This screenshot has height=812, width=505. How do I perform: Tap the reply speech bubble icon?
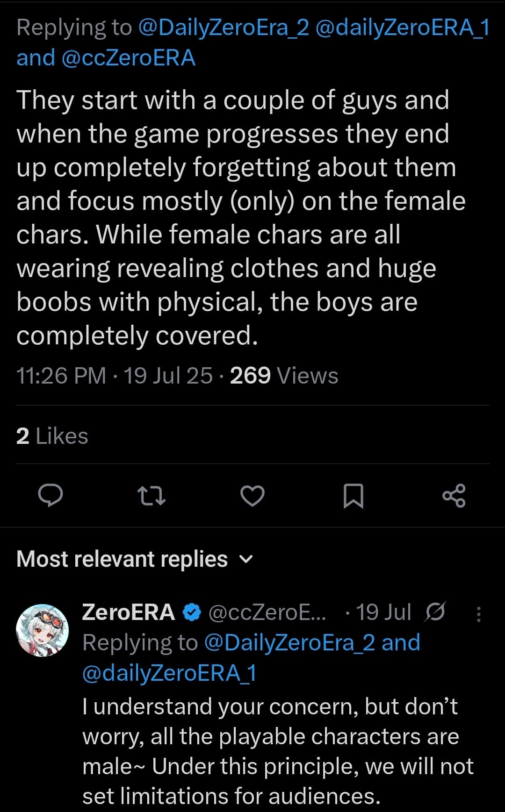(50, 496)
